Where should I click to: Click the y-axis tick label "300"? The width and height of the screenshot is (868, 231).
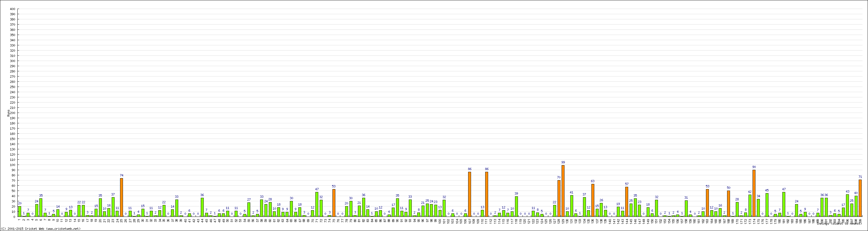click(12, 61)
